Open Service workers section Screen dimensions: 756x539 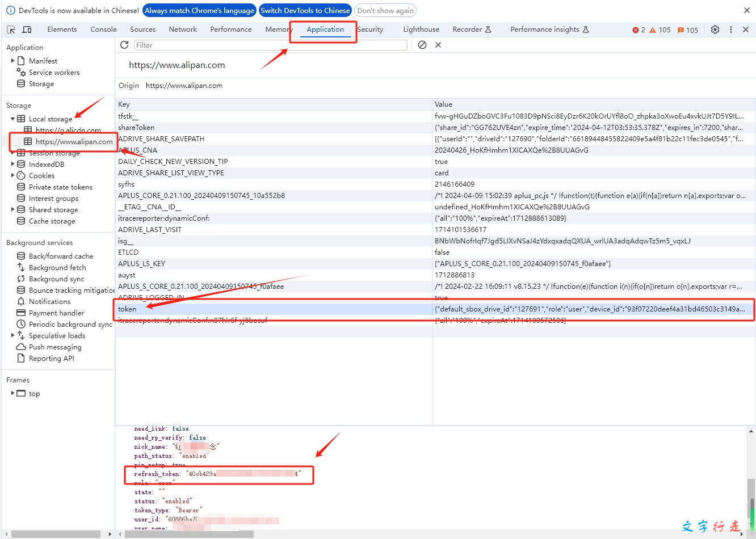point(54,72)
